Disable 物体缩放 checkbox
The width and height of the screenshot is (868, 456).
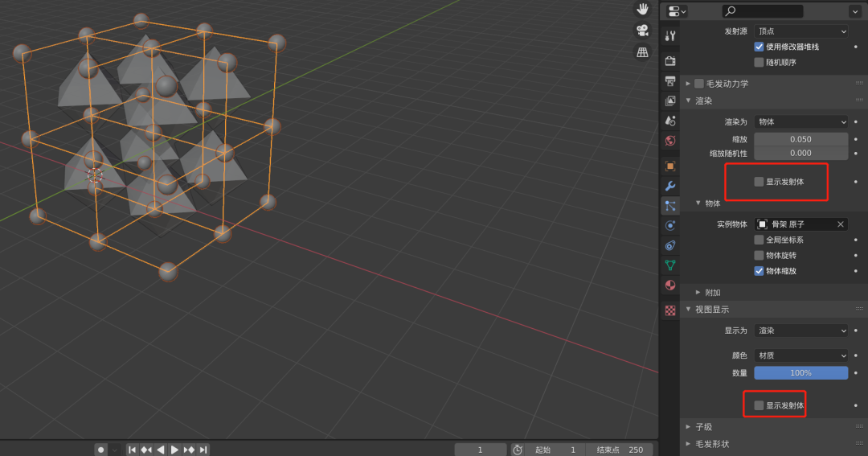tap(759, 271)
